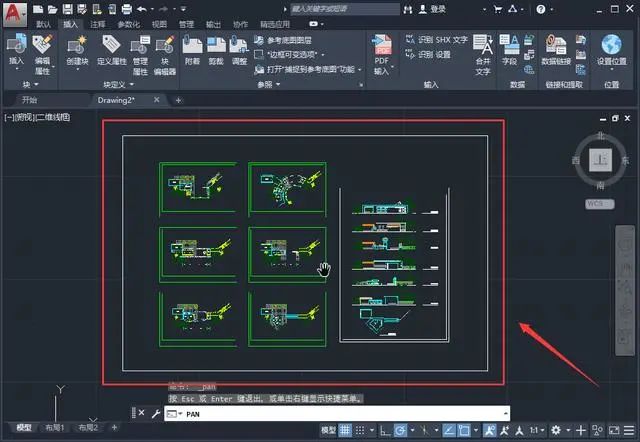Screen dimensions: 640x442
Task: Click the Open file folder icon
Action: (53, 9)
